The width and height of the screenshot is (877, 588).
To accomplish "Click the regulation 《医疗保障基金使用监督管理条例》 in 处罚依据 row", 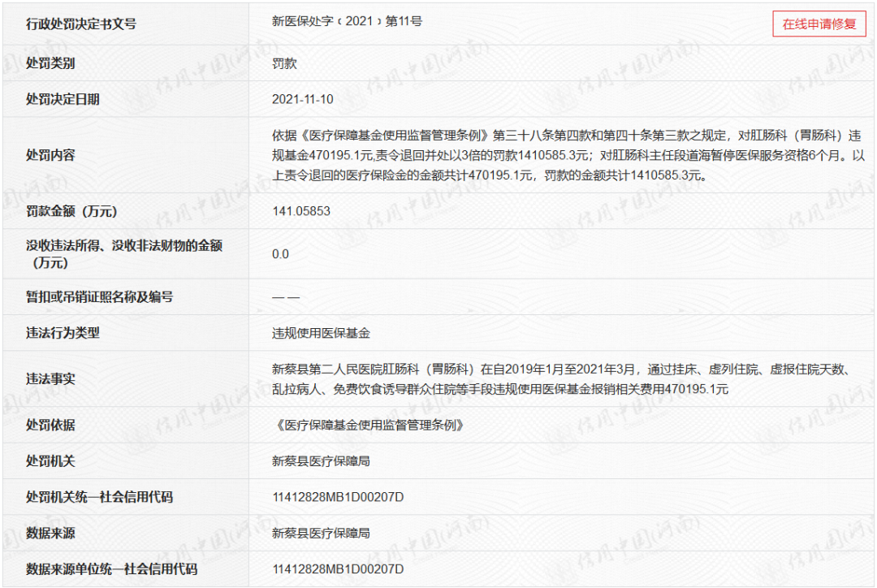I will [x=373, y=425].
